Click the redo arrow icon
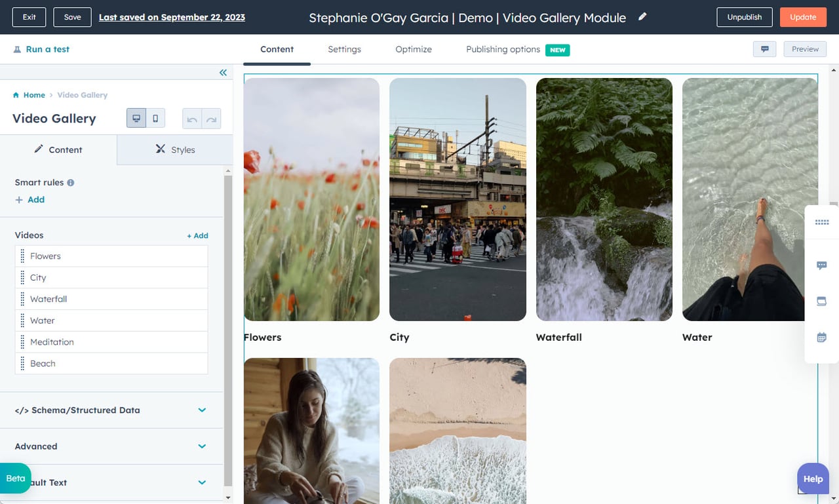The width and height of the screenshot is (839, 504). [211, 119]
